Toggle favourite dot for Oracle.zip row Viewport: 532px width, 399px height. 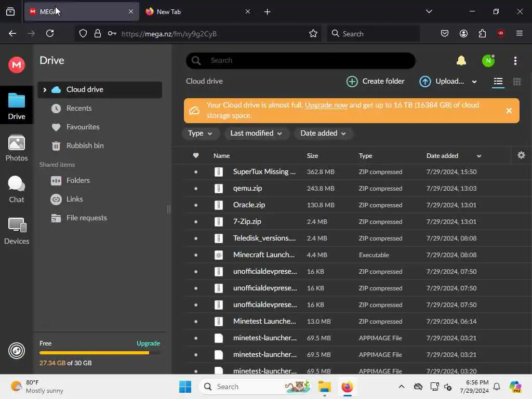click(x=196, y=205)
